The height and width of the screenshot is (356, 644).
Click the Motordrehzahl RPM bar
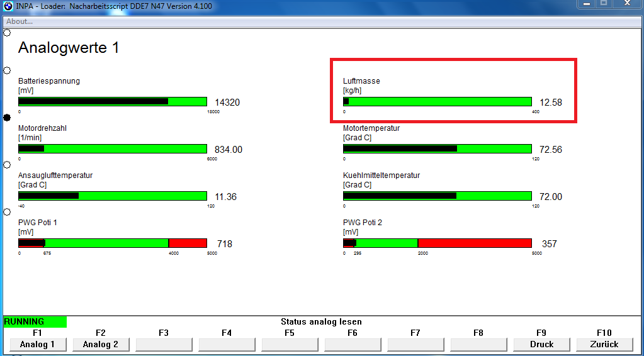(113, 149)
